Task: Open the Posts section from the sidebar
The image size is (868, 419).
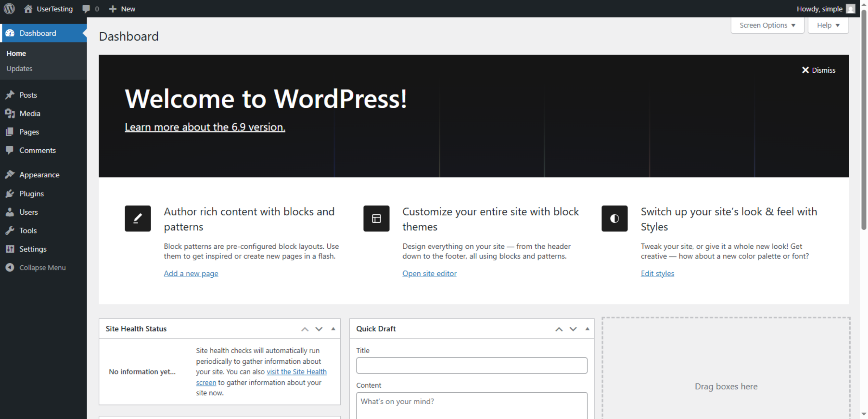Action: click(x=28, y=95)
